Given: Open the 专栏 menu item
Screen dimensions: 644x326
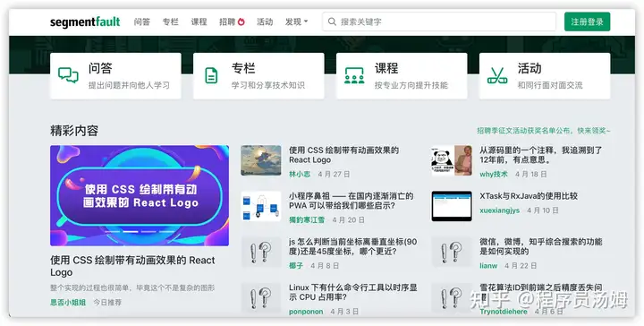Looking at the screenshot, I should pos(171,21).
